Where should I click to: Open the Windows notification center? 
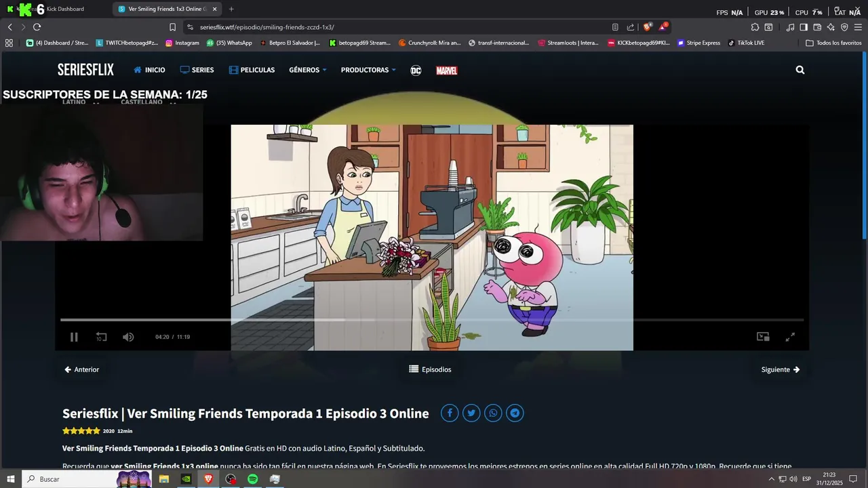(x=853, y=479)
